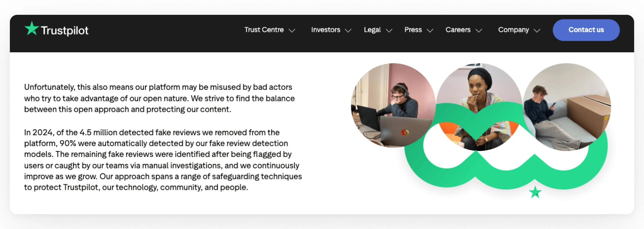Click the chevron beside Careers
The image size is (644, 229).
479,31
